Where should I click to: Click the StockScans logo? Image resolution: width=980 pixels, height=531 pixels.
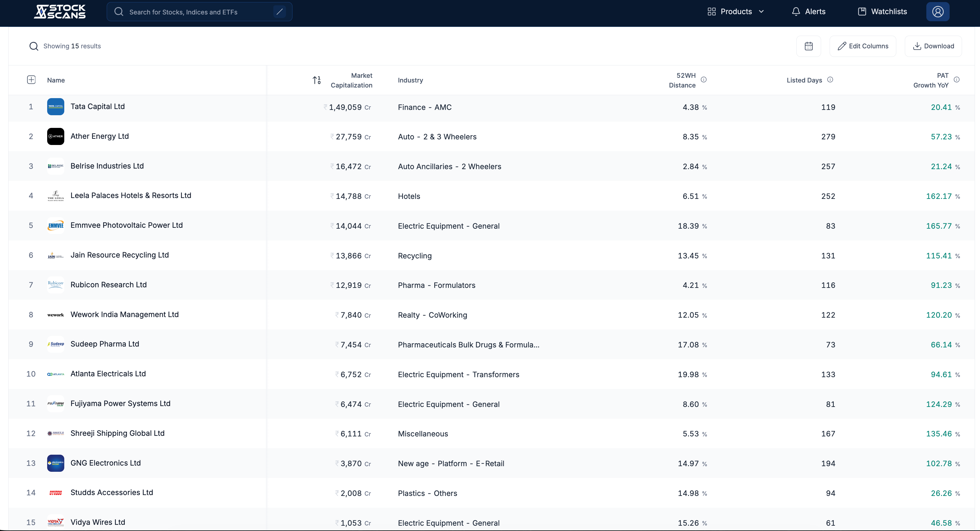[60, 11]
